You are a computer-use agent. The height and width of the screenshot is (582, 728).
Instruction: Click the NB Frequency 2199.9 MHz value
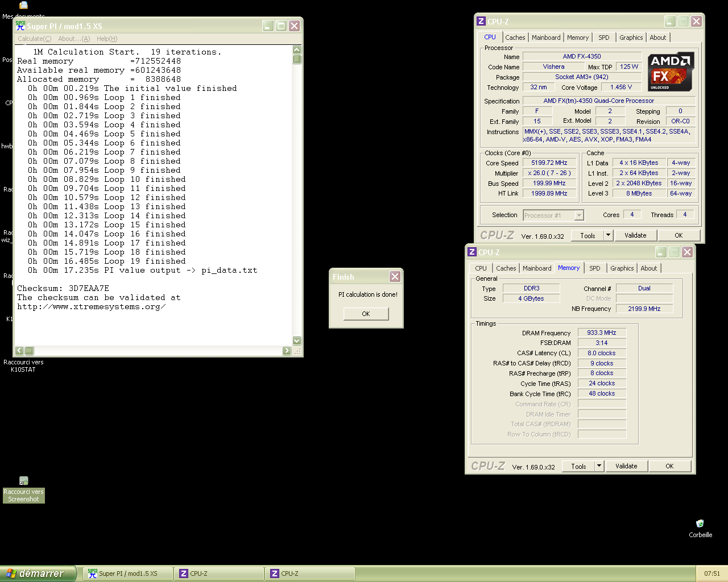(644, 309)
